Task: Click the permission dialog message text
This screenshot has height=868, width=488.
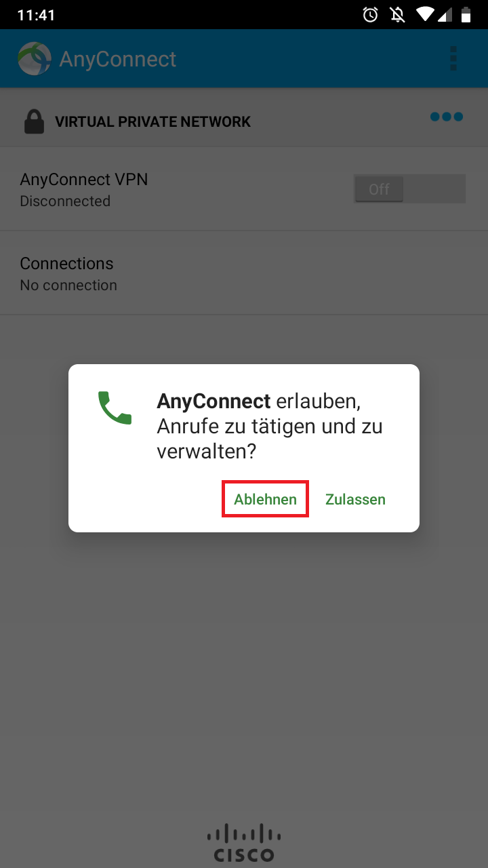Action: click(270, 426)
